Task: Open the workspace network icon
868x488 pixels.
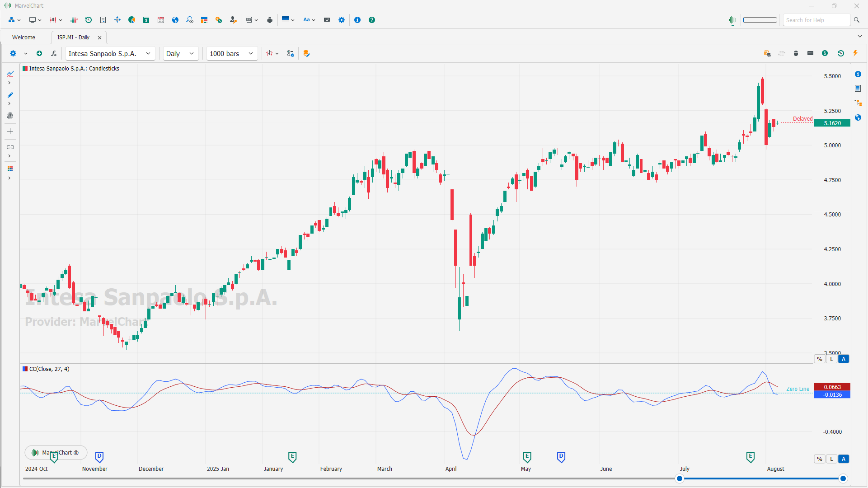Action: tap(12, 20)
